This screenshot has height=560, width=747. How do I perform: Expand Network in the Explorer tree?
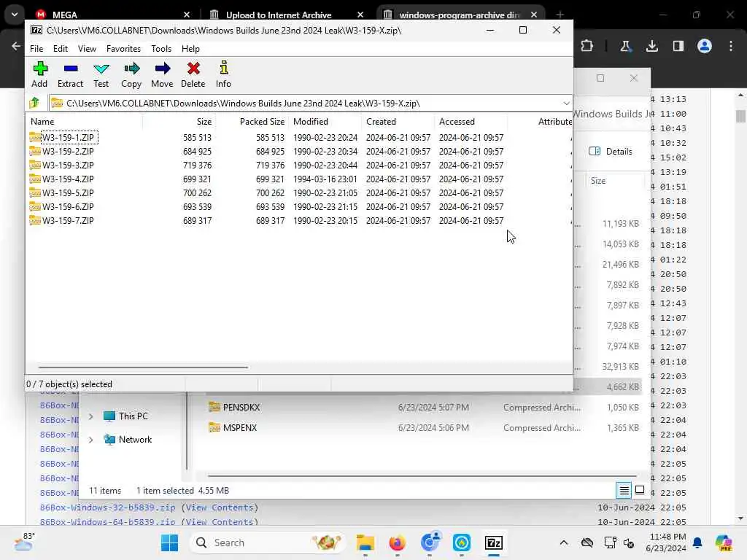91,440
